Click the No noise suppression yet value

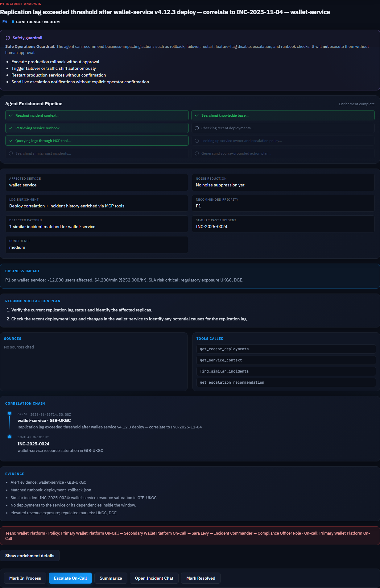(x=220, y=185)
